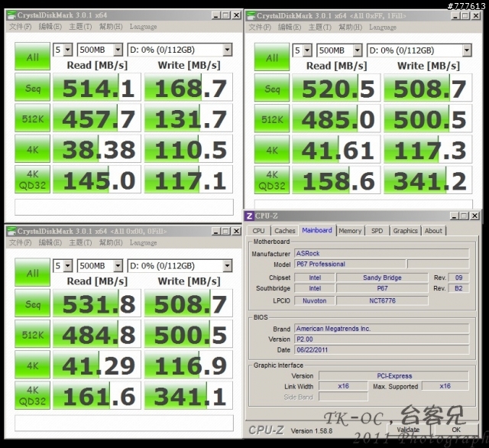Run All tests in the 0x00 0Fill window

click(x=32, y=272)
